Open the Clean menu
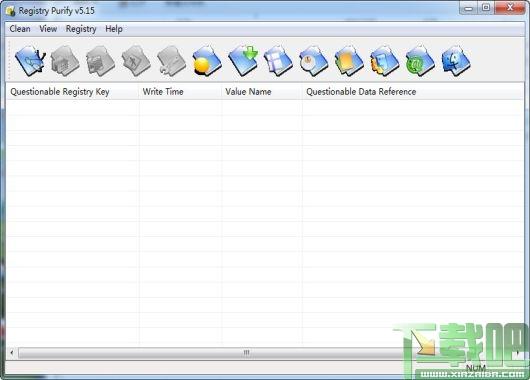 20,29
